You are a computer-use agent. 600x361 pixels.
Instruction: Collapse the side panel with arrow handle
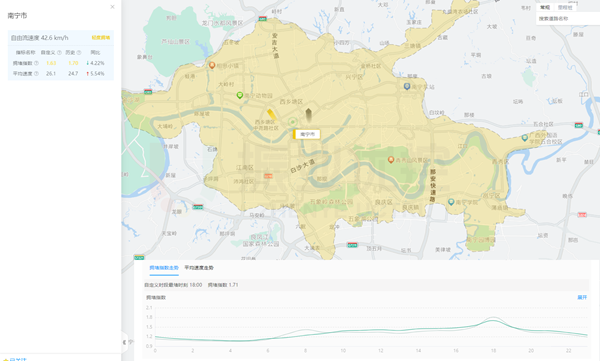tap(125, 342)
